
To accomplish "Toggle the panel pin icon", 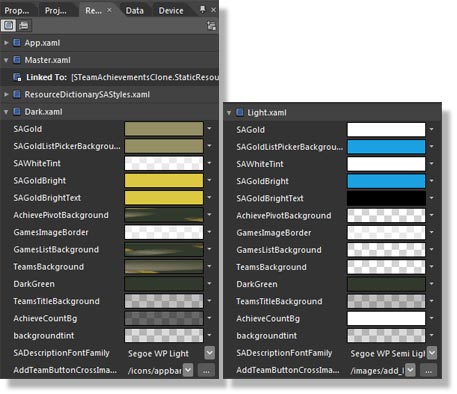I will [x=202, y=10].
